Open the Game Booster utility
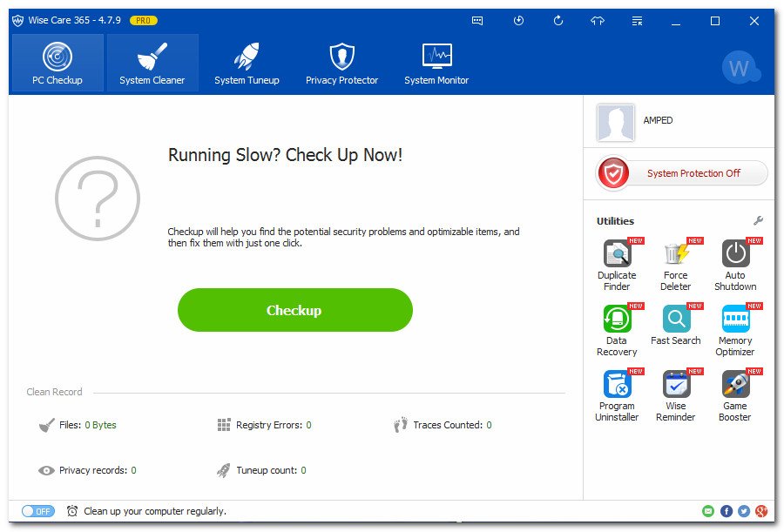 coord(735,395)
